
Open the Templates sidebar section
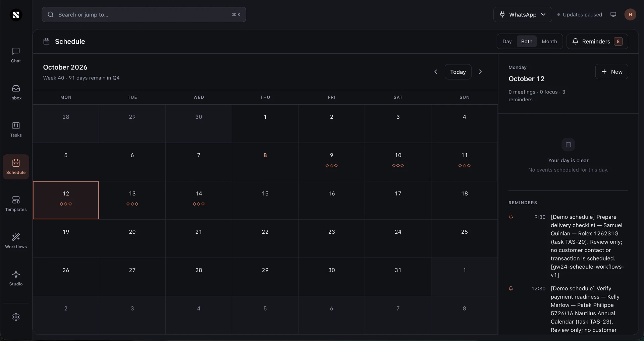pyautogui.click(x=16, y=204)
